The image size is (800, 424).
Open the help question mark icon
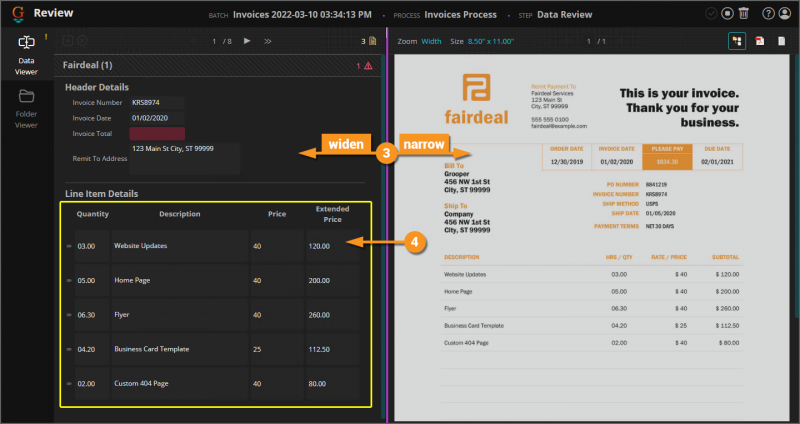tap(768, 14)
